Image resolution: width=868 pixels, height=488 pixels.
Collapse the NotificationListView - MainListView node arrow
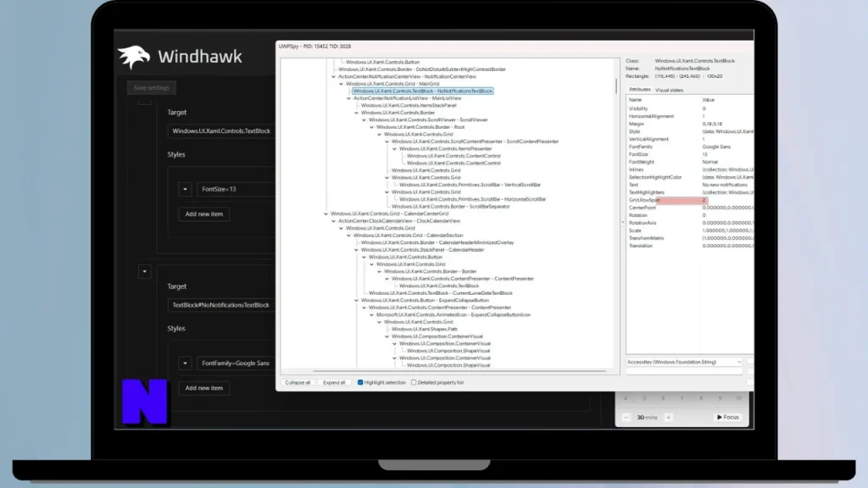point(349,98)
